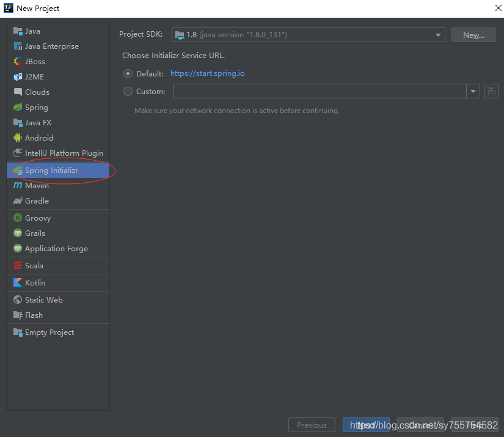The image size is (504, 437).
Task: Select the Application Forge entry text
Action: point(57,249)
